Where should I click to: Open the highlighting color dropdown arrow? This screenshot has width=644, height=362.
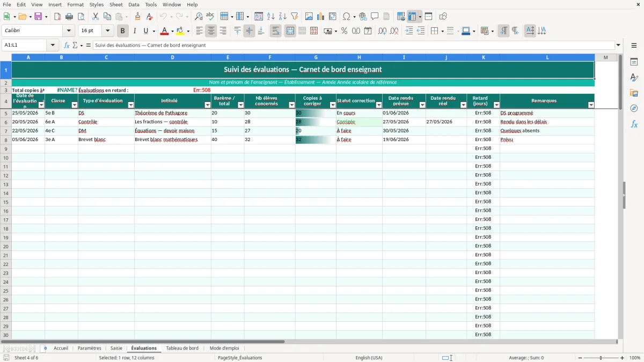pyautogui.click(x=188, y=31)
